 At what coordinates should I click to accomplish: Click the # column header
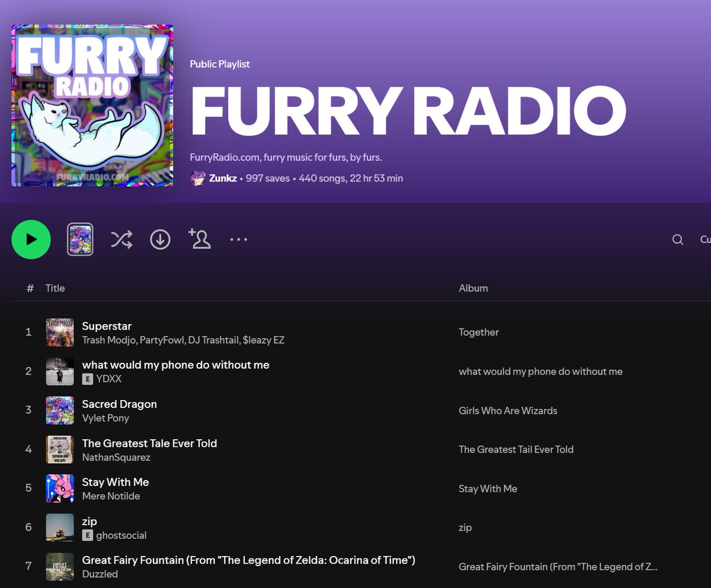[x=30, y=288]
